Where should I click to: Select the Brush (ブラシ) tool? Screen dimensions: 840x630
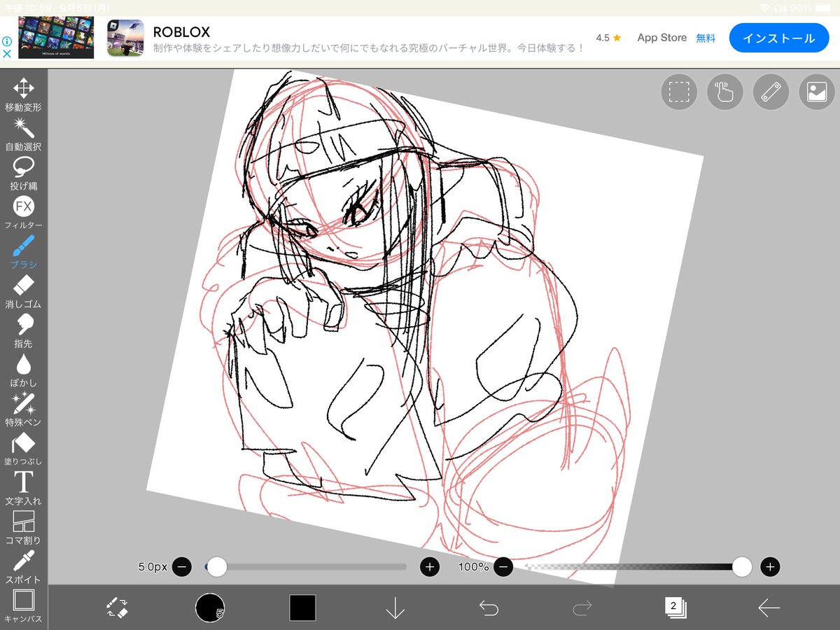coord(23,252)
